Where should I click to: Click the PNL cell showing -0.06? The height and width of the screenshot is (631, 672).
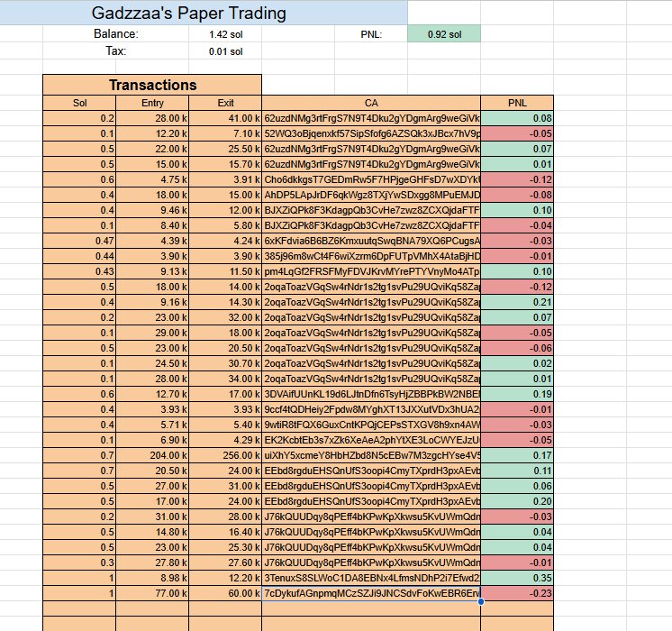(x=517, y=348)
